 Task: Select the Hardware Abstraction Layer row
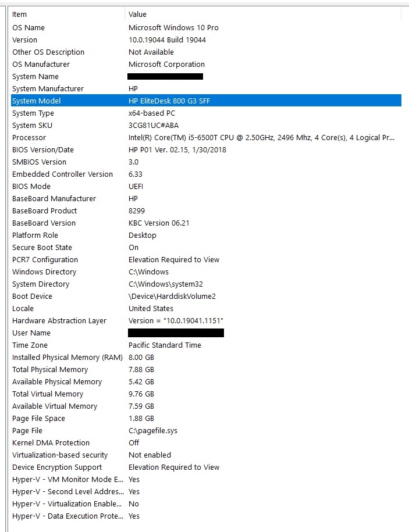[x=206, y=320]
